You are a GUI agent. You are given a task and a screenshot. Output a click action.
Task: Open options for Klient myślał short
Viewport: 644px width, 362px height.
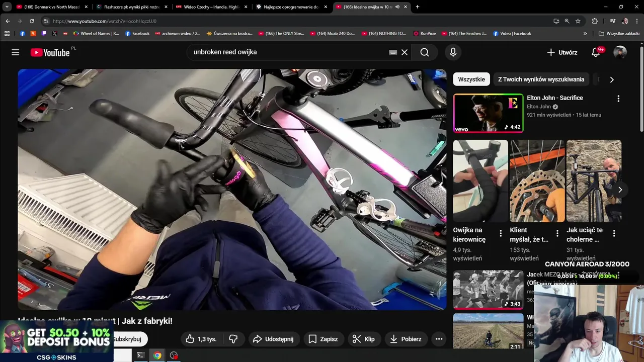click(x=557, y=233)
